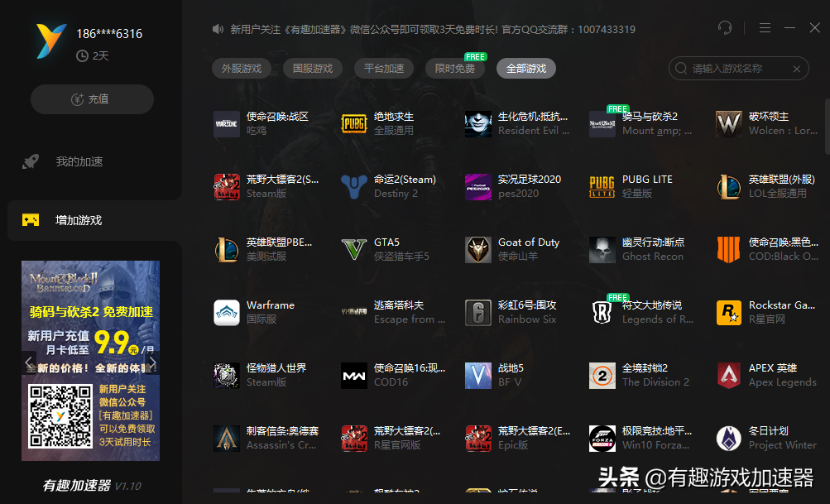
Task: Select the COD16 Modern Warfare icon
Action: click(x=353, y=376)
